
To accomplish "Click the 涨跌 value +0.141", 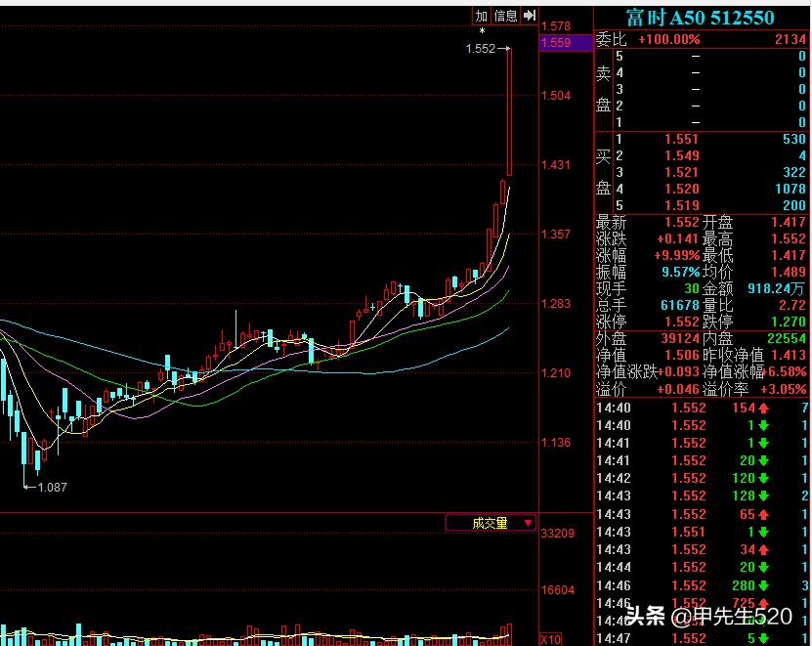I will [x=677, y=238].
